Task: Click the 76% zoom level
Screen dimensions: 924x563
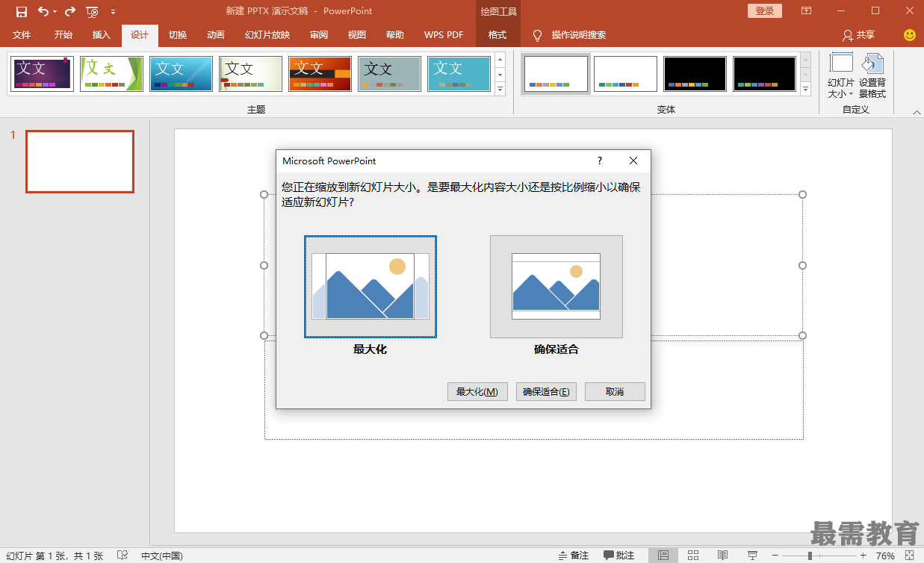Action: tap(885, 556)
